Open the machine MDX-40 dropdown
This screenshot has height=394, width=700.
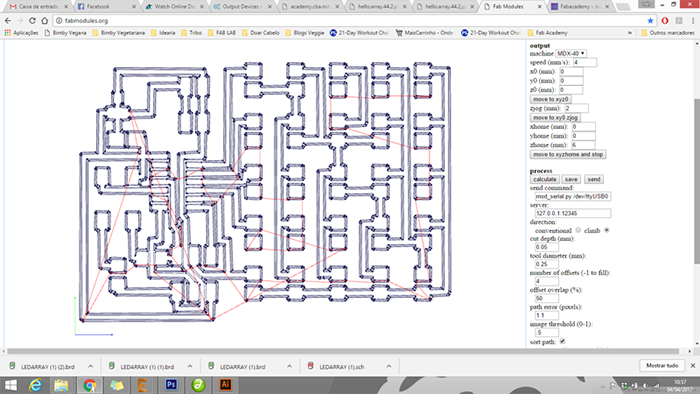pos(571,53)
